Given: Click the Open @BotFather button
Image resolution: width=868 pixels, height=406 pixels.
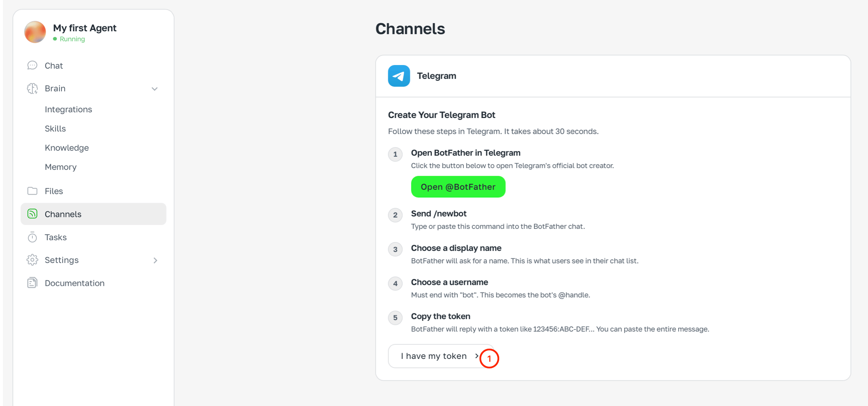Looking at the screenshot, I should tap(458, 187).
